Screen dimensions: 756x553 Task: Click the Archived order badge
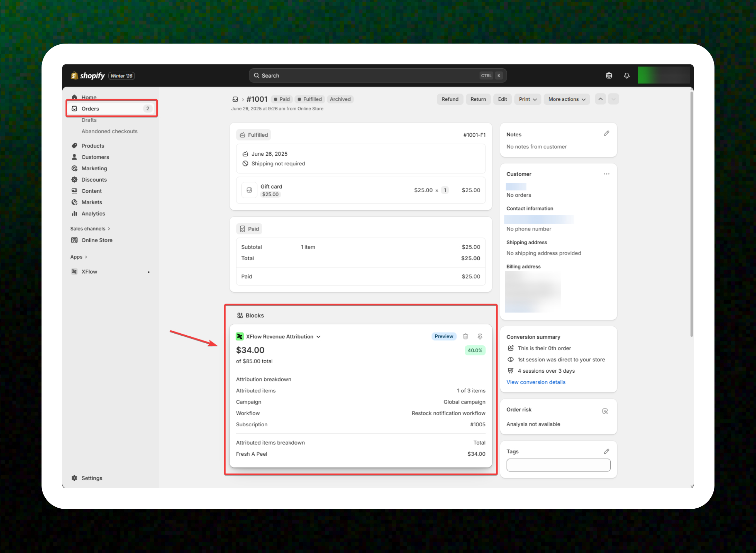(340, 99)
